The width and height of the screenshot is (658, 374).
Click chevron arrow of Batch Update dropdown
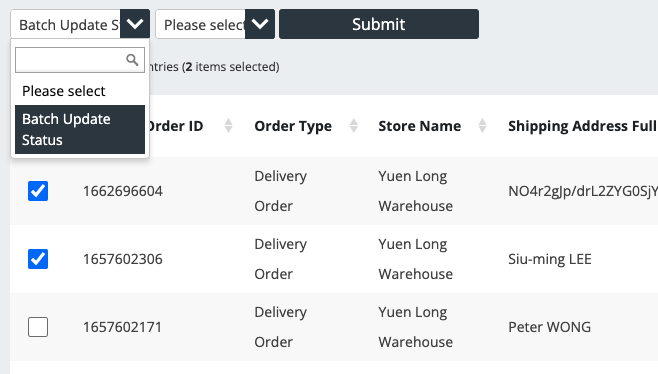[135, 24]
